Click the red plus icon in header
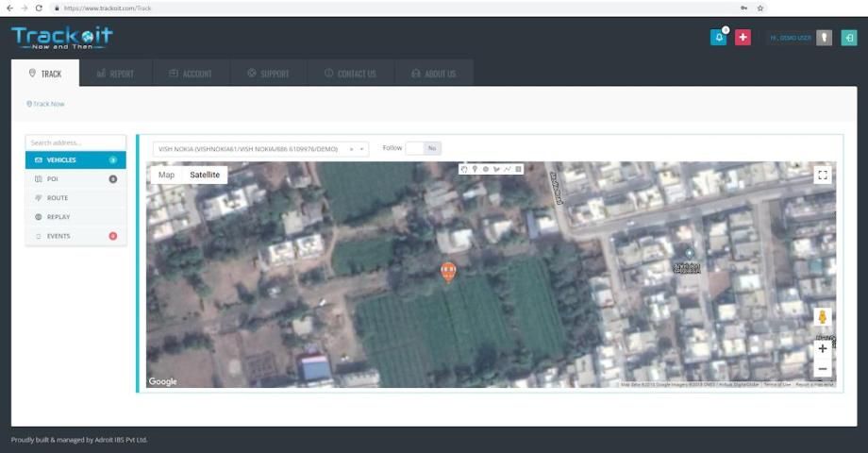 pyautogui.click(x=743, y=38)
